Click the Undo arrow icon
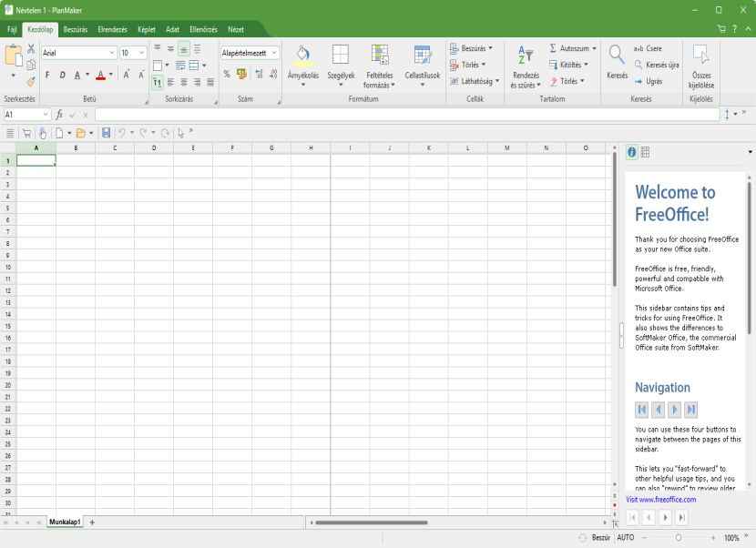The image size is (756, 548). [122, 133]
